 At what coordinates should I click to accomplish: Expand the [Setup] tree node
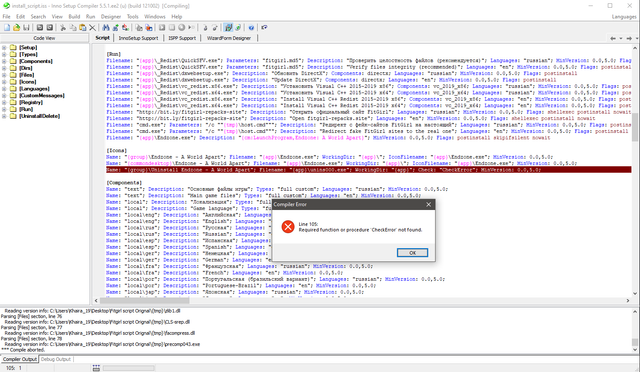[4, 47]
